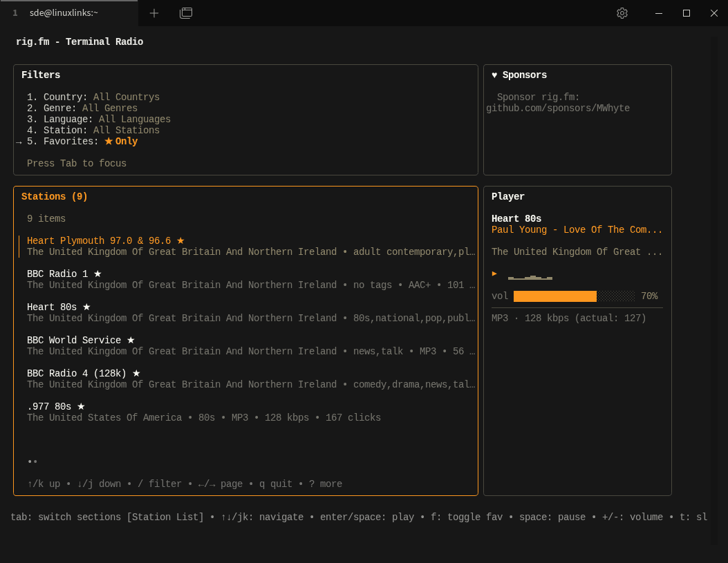Toggle favorite star on BBC Radio 4 (128k)
728x563 pixels.
point(136,374)
